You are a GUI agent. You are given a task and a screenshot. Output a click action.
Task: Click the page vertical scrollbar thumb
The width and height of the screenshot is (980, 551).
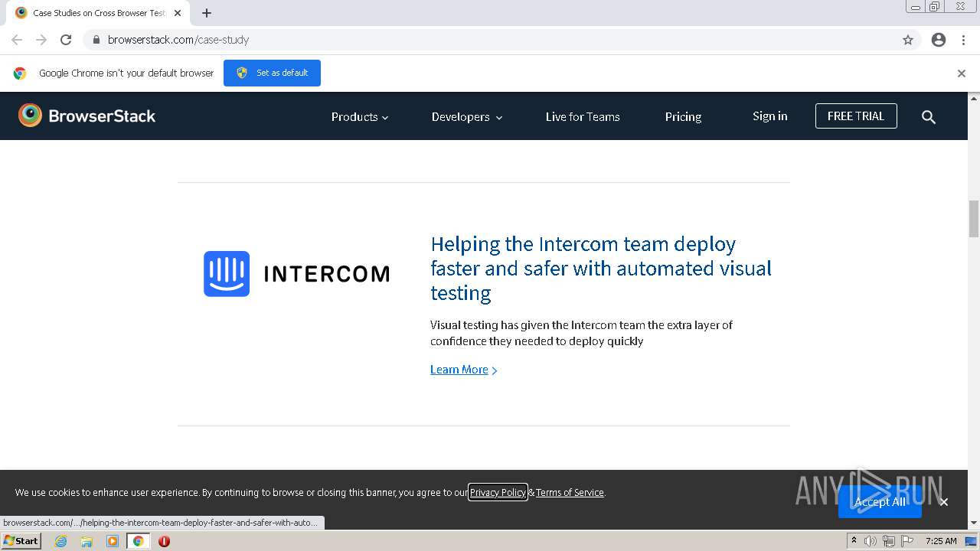[x=974, y=219]
